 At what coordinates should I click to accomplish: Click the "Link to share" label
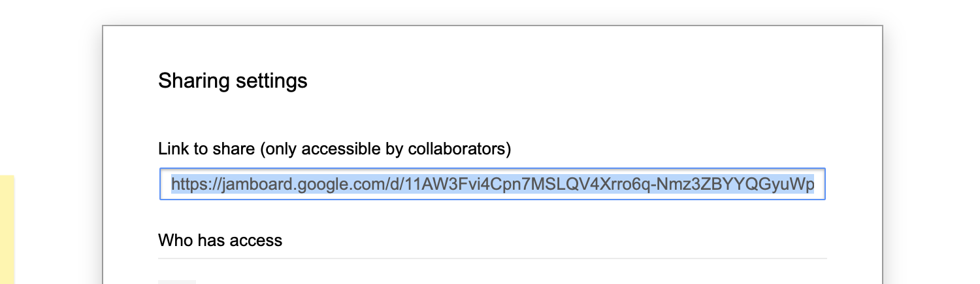tap(206, 149)
